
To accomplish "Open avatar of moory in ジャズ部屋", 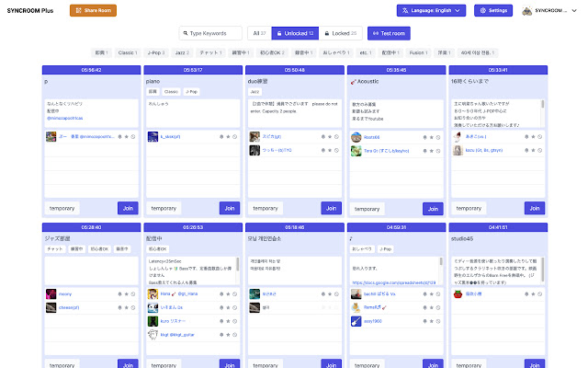I will [x=51, y=294].
